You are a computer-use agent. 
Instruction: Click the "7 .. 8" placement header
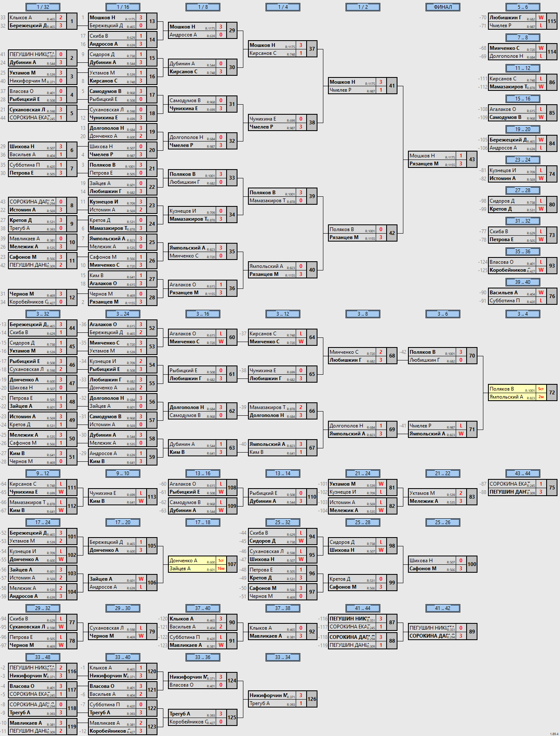[523, 38]
